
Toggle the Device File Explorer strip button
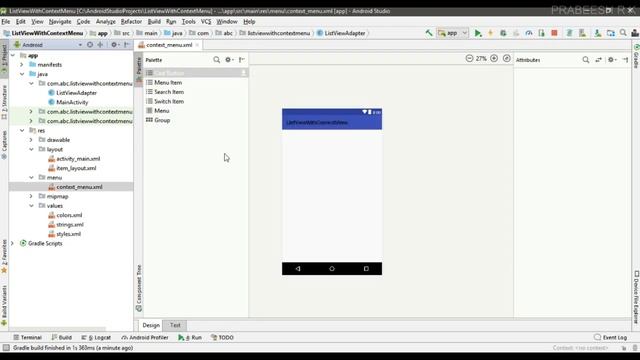click(x=636, y=297)
